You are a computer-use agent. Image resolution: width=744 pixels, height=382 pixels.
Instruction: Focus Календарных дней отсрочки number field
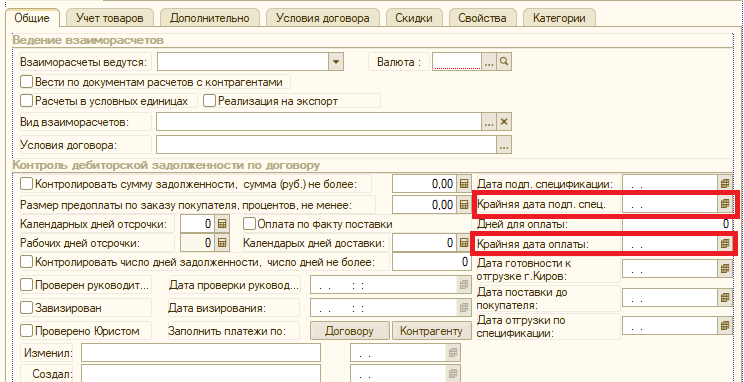click(x=197, y=224)
